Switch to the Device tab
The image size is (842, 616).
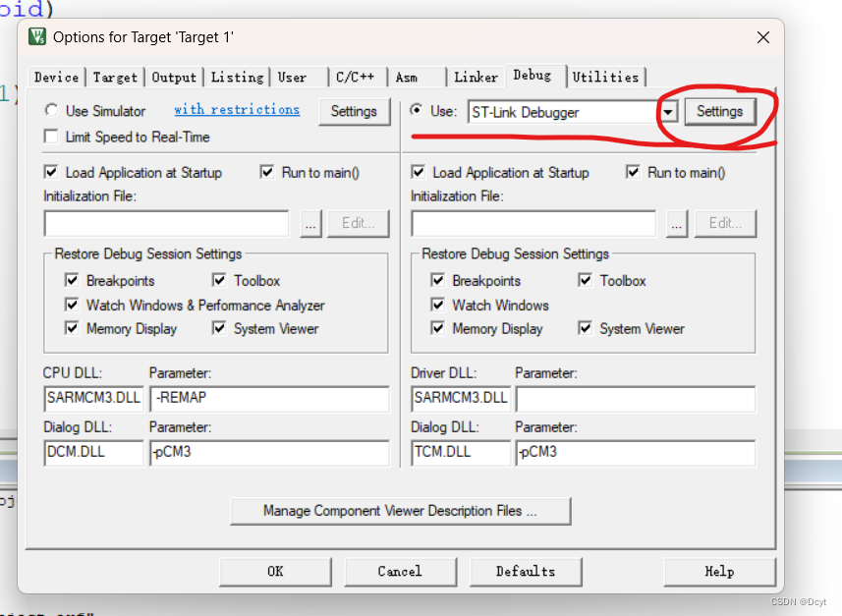[x=56, y=78]
